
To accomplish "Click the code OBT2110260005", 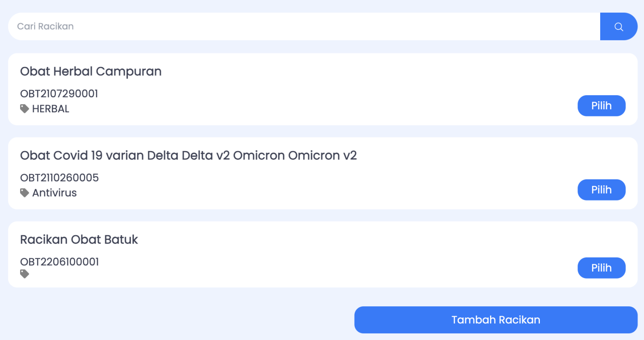I will 59,178.
